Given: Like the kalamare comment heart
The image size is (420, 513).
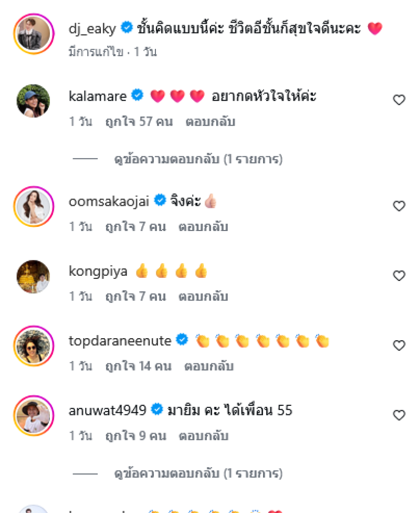Looking at the screenshot, I should (399, 100).
